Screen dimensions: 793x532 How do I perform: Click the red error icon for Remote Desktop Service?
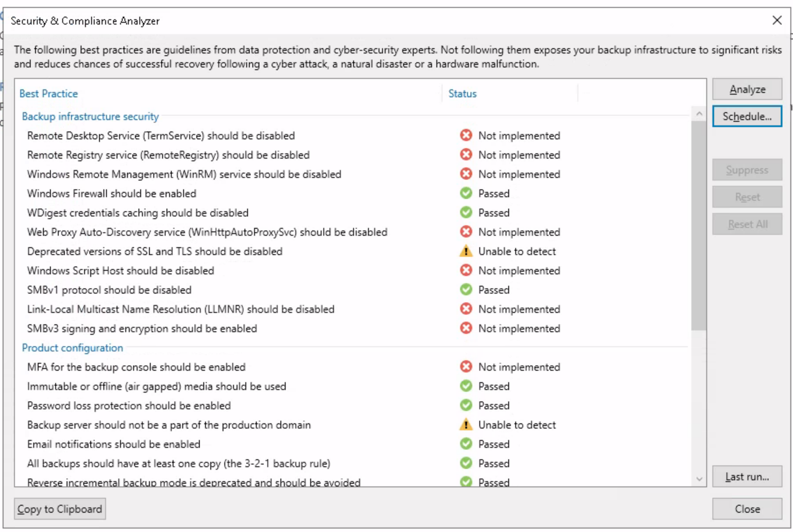(x=466, y=135)
